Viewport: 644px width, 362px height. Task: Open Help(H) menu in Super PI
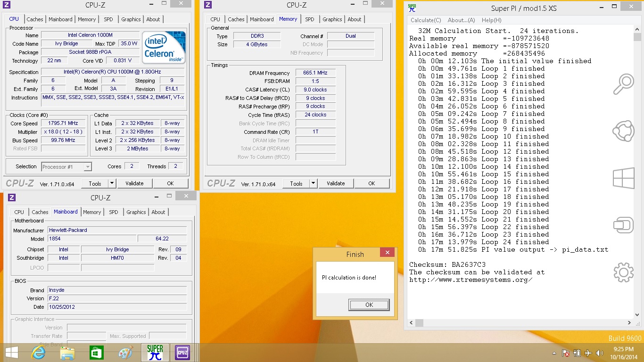tap(491, 20)
